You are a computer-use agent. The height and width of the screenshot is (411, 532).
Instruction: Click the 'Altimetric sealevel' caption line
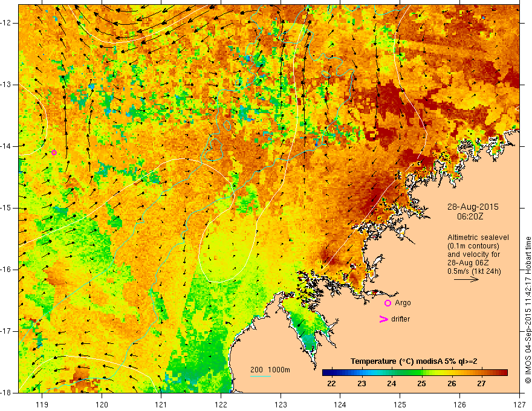pyautogui.click(x=478, y=238)
